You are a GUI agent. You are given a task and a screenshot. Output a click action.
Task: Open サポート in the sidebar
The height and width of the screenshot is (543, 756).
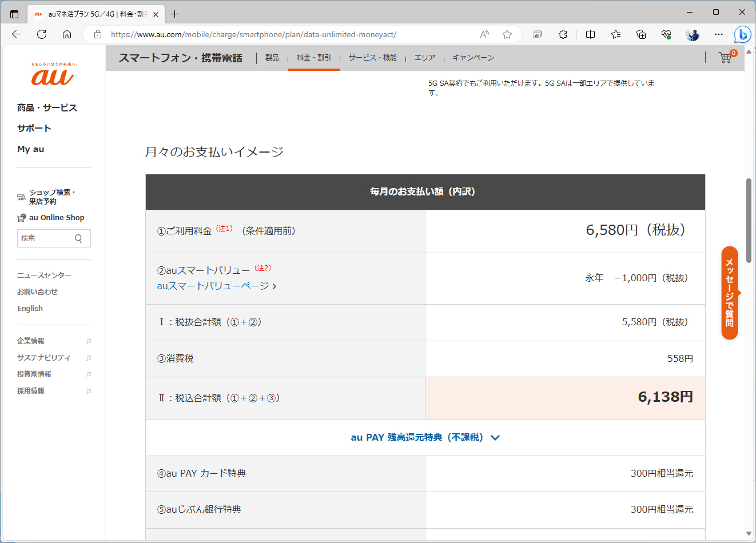[x=34, y=128]
